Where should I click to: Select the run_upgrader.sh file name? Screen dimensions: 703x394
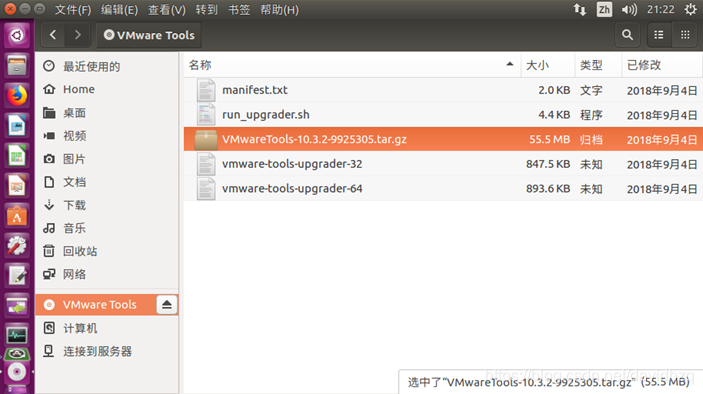tap(265, 115)
